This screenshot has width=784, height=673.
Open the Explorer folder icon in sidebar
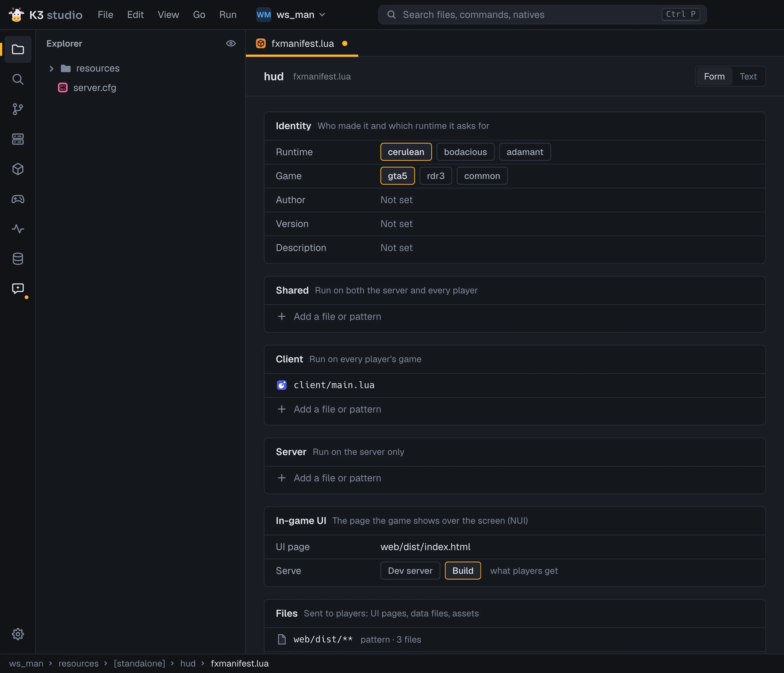point(18,49)
